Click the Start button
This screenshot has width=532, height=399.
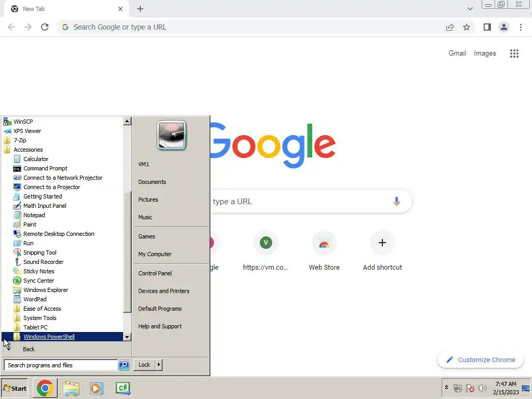[x=15, y=389]
